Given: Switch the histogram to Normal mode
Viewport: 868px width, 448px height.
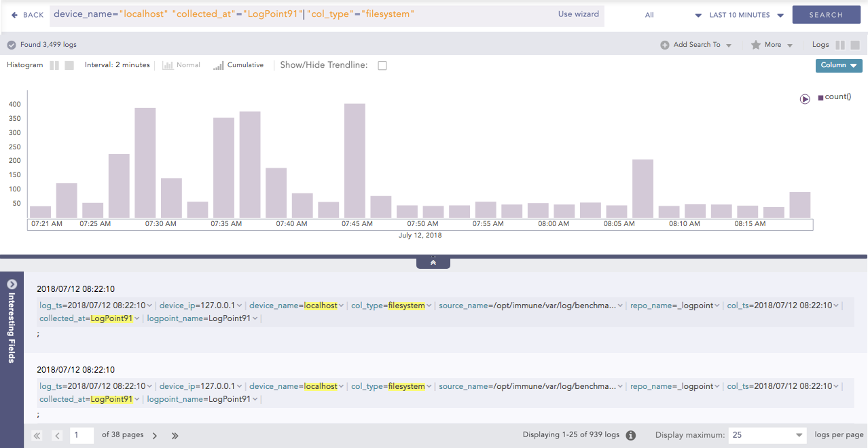Looking at the screenshot, I should (181, 65).
